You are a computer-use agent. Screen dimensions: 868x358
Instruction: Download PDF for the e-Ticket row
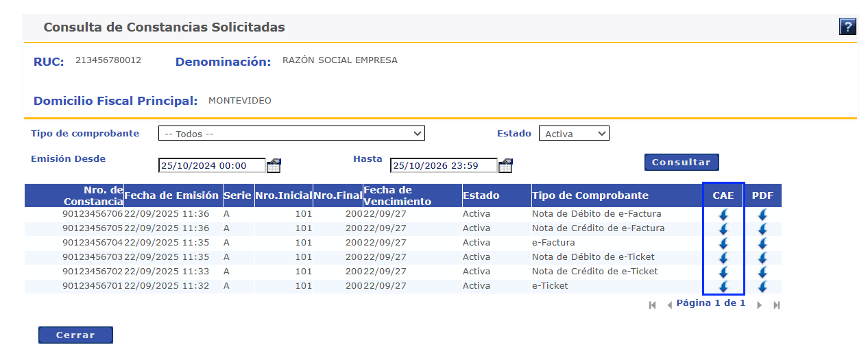tap(762, 287)
